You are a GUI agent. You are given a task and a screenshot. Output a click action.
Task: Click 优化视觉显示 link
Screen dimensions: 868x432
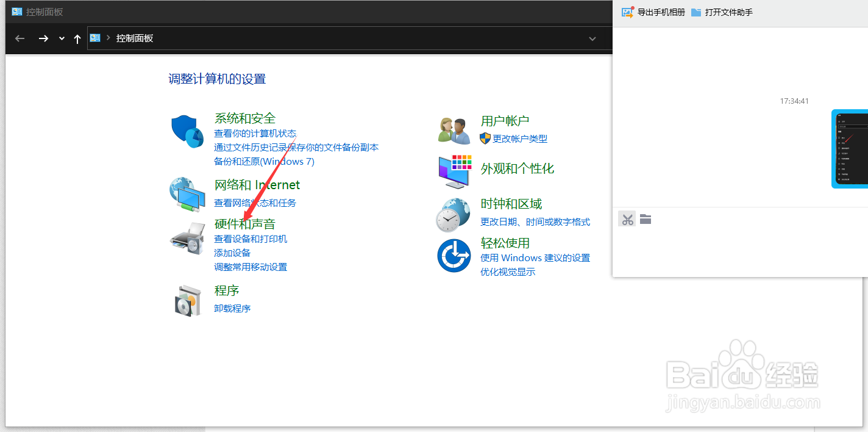tap(508, 272)
